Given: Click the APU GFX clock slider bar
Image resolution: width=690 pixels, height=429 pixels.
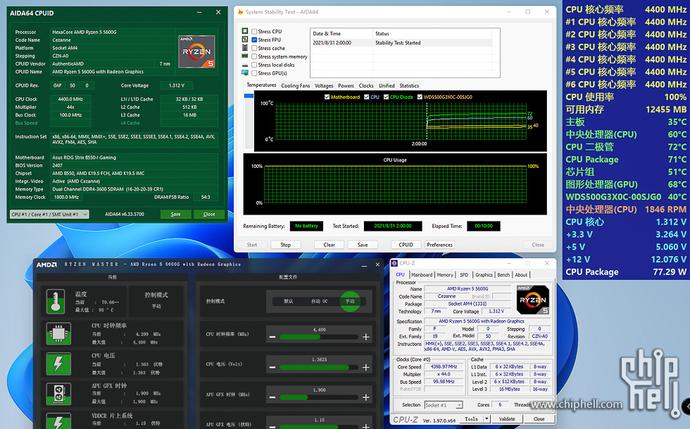Looking at the screenshot, I should (314, 396).
